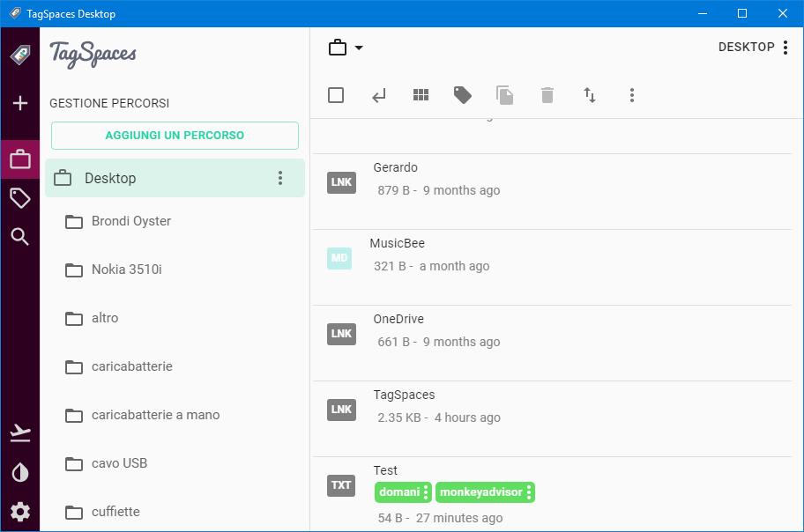This screenshot has height=532, width=804.
Task: Open the monkeyadvisor tag three-dots menu
Action: click(x=529, y=492)
